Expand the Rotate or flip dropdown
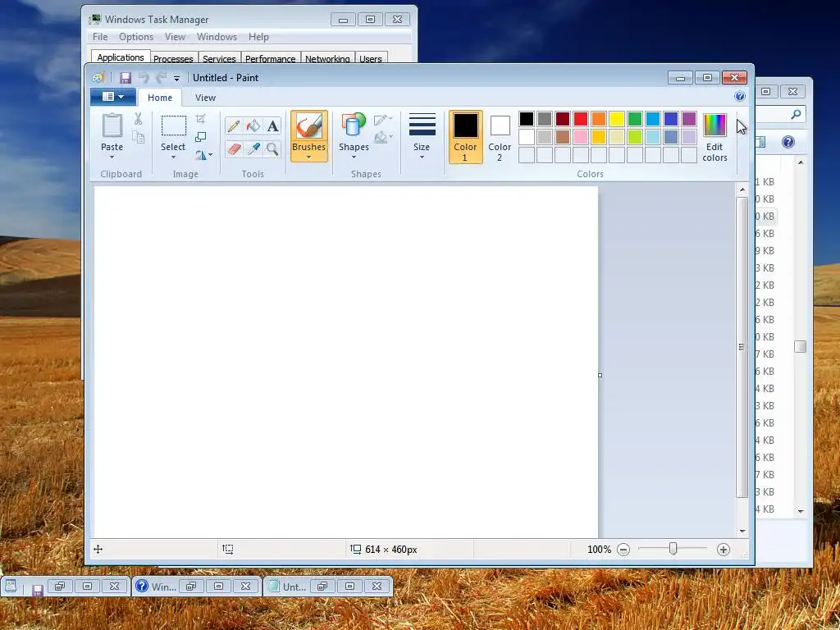 point(210,155)
